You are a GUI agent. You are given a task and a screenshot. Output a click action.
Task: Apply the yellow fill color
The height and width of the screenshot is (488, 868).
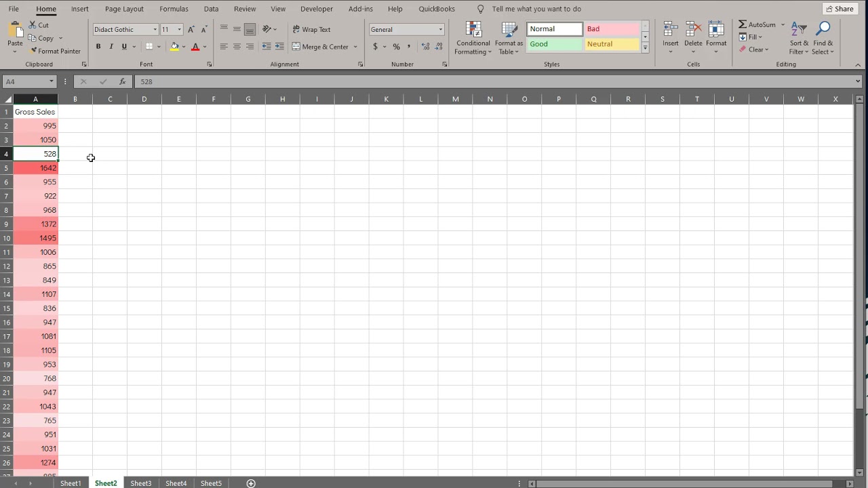[x=174, y=47]
